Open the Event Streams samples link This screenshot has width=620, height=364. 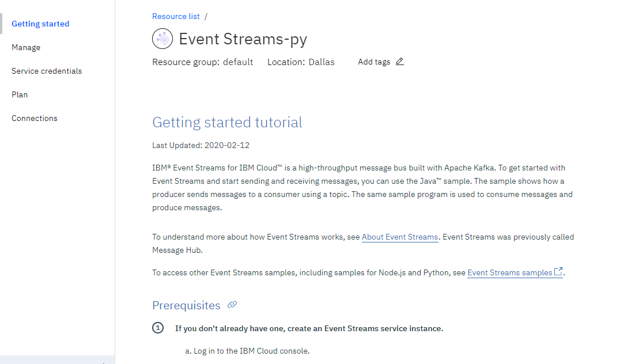pos(509,272)
